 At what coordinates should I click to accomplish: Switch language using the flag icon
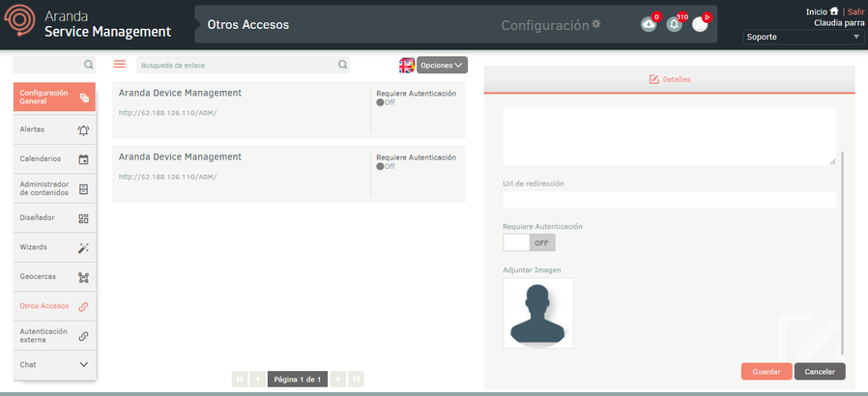(407, 66)
